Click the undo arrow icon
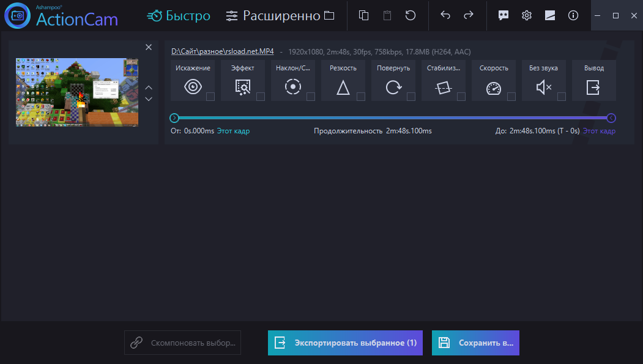Image resolution: width=643 pixels, height=364 pixels. click(445, 15)
